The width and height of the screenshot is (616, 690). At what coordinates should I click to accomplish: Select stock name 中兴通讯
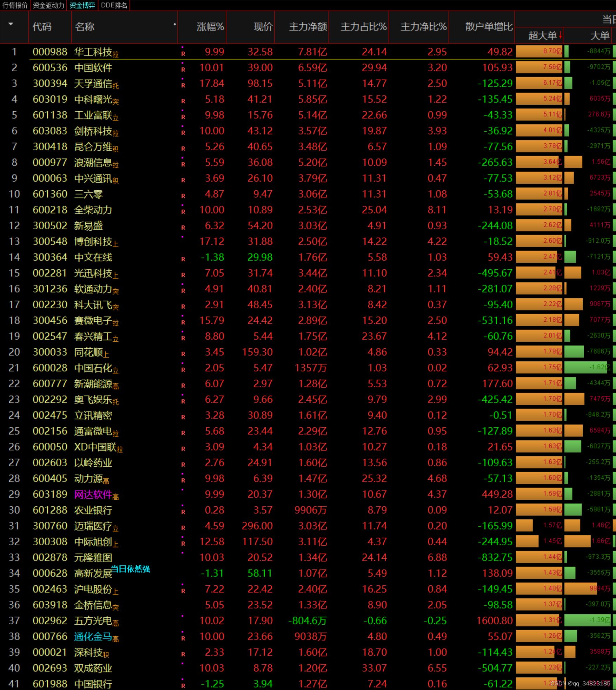coord(93,178)
